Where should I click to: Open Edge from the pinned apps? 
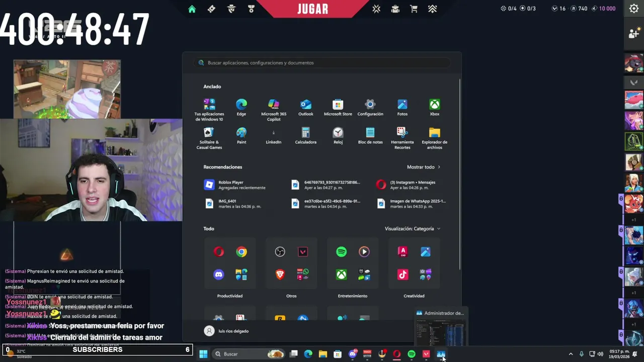(x=242, y=107)
